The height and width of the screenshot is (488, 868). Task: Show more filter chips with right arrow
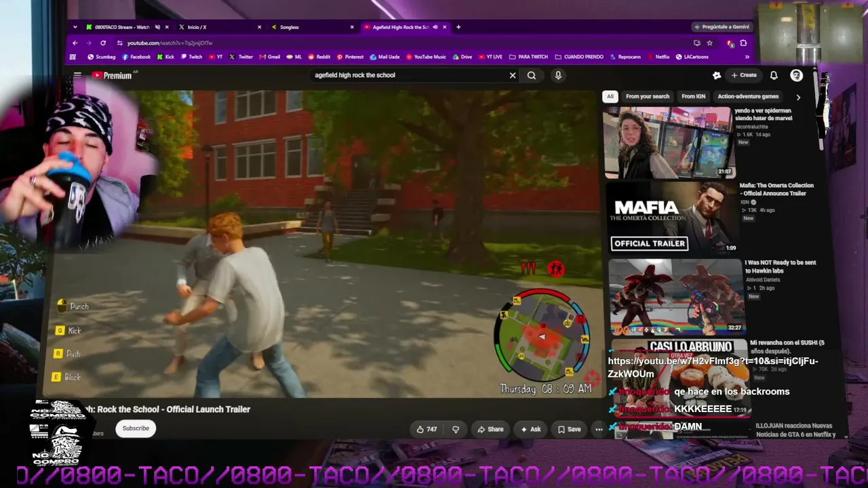click(x=798, y=97)
